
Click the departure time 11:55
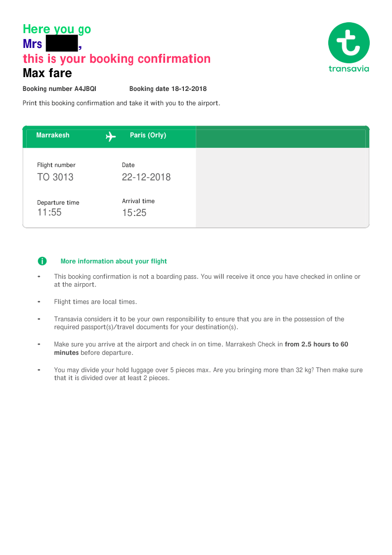(49, 213)
